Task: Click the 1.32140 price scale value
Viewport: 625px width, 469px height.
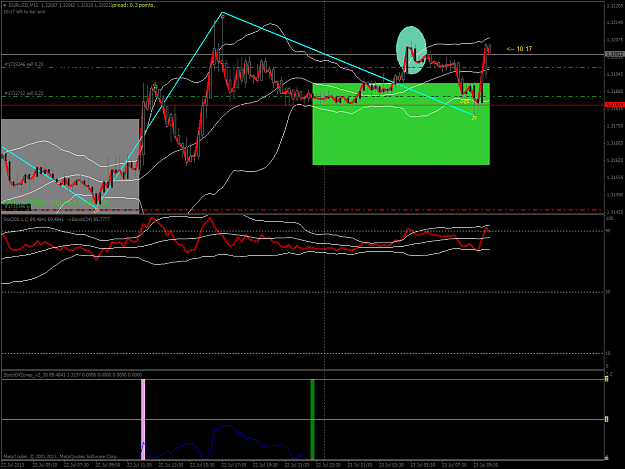Action: (x=614, y=23)
